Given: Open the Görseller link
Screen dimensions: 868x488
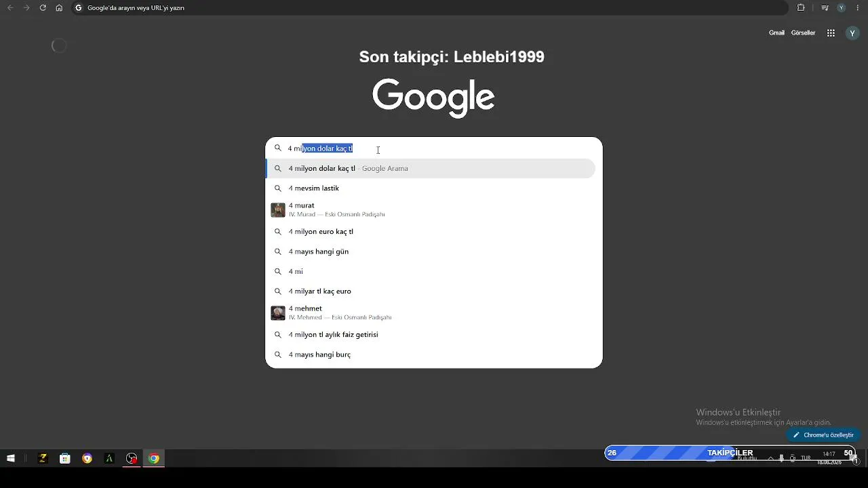Looking at the screenshot, I should tap(803, 33).
